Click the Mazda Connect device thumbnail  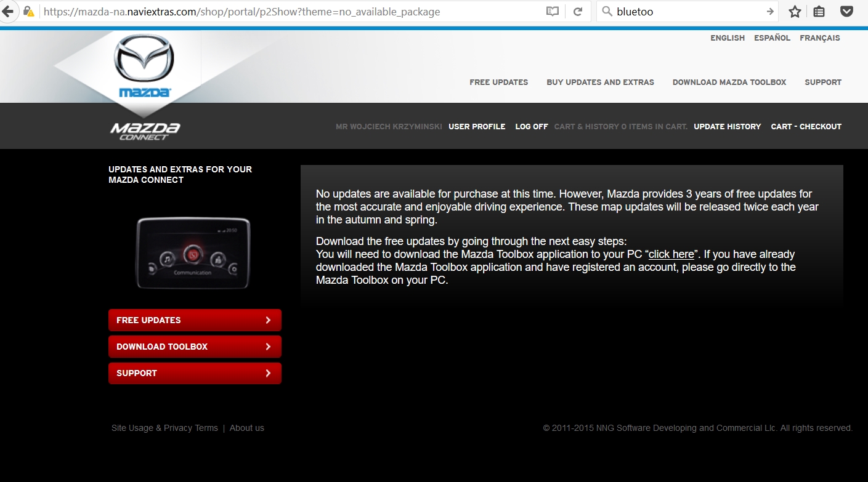click(193, 252)
